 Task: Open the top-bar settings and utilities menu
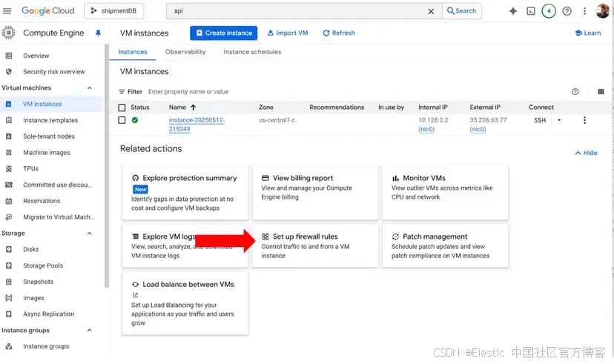click(x=584, y=11)
